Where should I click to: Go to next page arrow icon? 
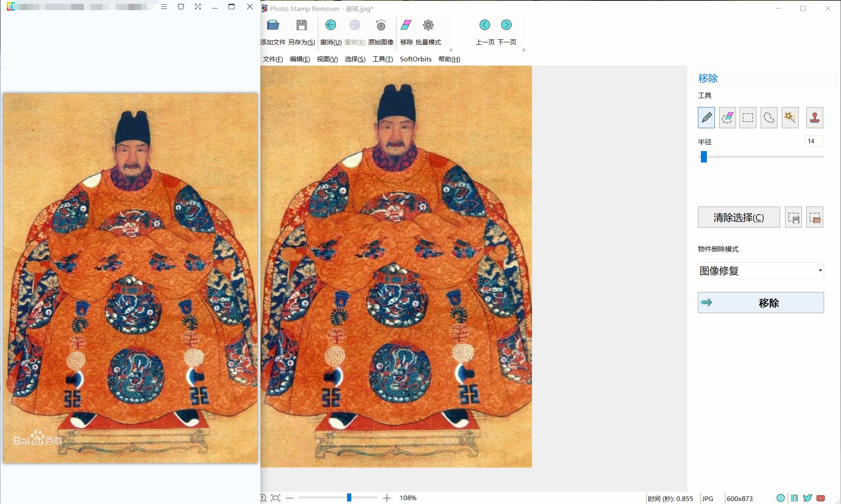click(506, 25)
